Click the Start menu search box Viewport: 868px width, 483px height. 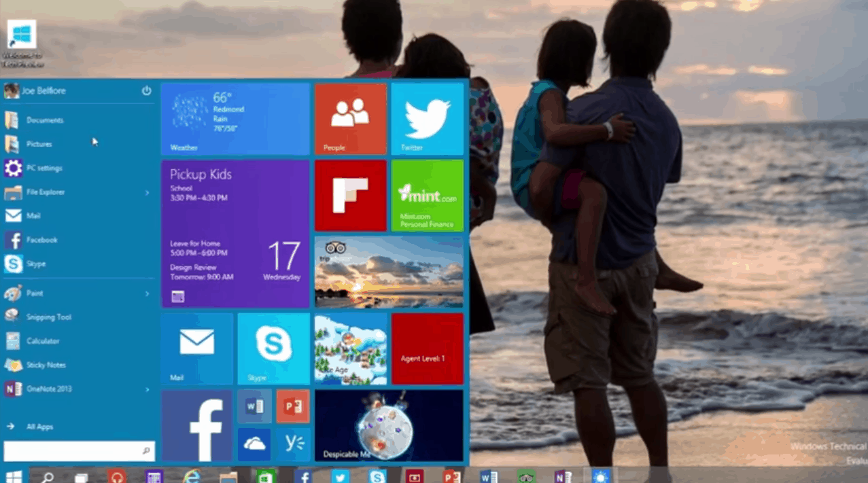pyautogui.click(x=79, y=451)
